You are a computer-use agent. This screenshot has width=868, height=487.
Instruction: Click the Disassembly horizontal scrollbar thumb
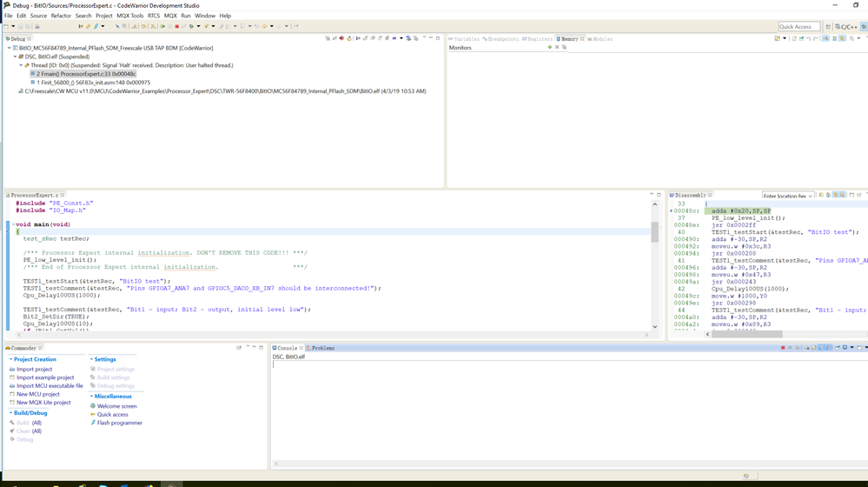tap(746, 334)
